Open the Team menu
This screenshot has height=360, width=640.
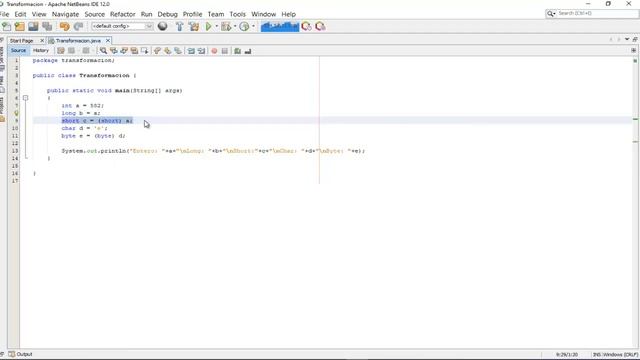pos(216,14)
